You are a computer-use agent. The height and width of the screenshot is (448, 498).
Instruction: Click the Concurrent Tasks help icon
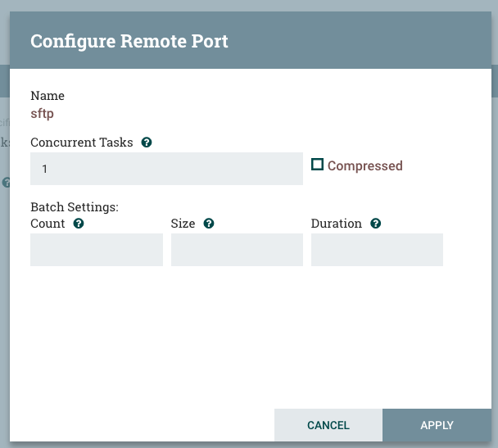click(x=147, y=142)
